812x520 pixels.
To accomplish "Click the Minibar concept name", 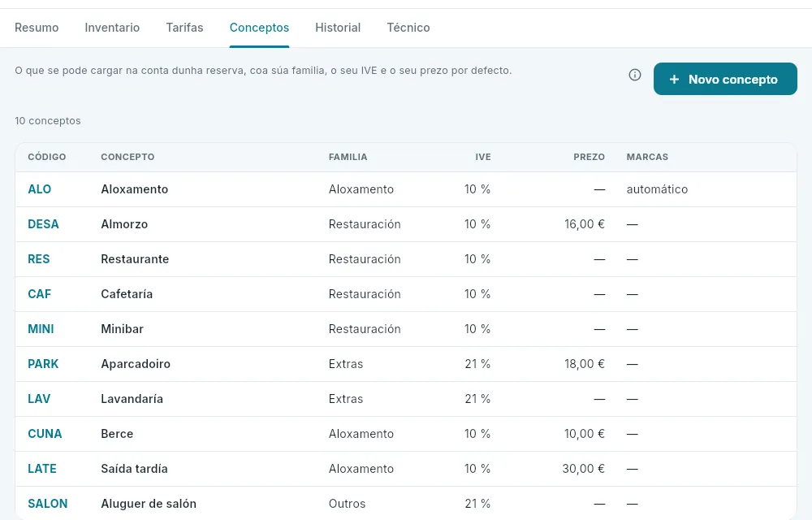I will click(x=123, y=329).
